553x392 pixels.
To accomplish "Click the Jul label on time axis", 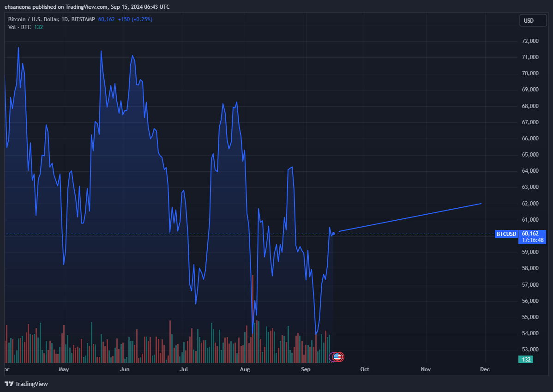I will click(184, 369).
